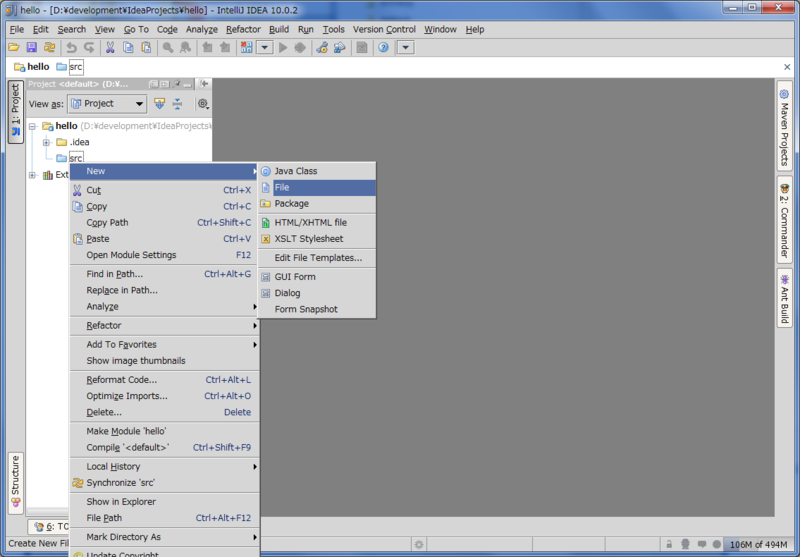
Task: Click the Find magnifier toolbar icon
Action: point(167,47)
